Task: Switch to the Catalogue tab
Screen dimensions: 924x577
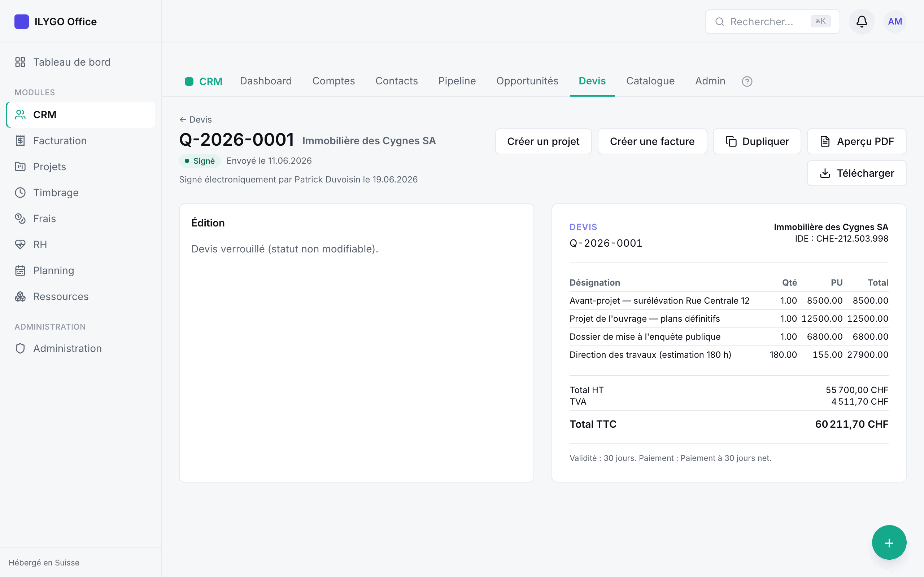Action: (x=650, y=81)
